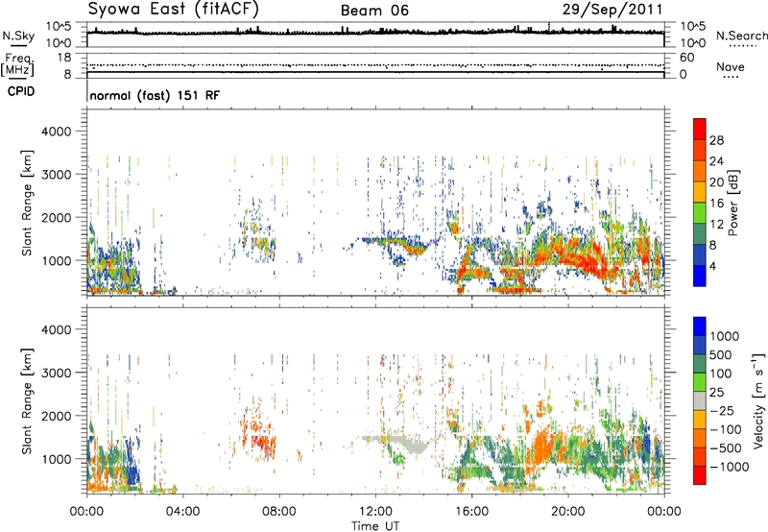Click the 'Slant Range [km]' label of the velocity panel
Image resolution: width=768 pixels, height=532 pixels.
28,400
